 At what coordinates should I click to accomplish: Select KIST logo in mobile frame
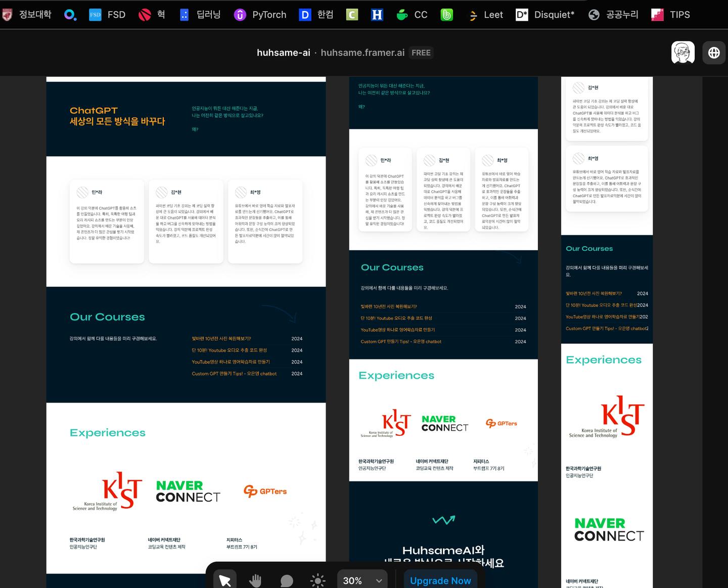tap(607, 417)
